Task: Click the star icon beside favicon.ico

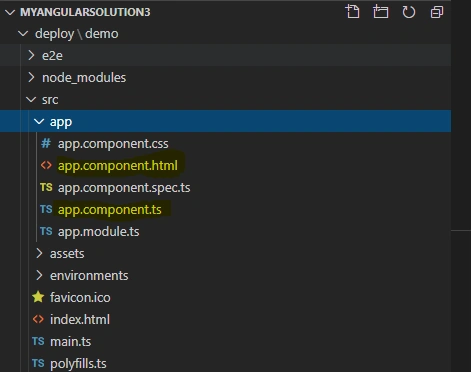Action: coord(38,297)
